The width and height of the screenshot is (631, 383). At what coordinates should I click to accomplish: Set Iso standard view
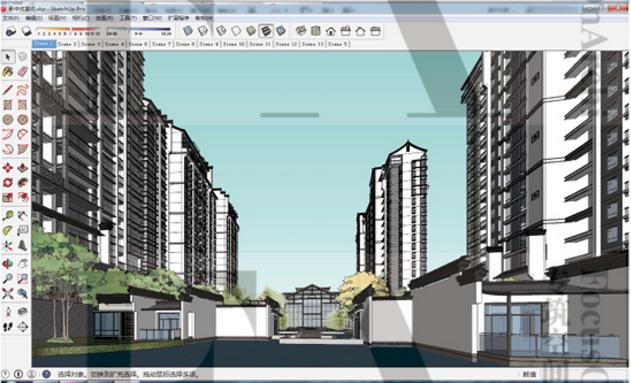301,31
